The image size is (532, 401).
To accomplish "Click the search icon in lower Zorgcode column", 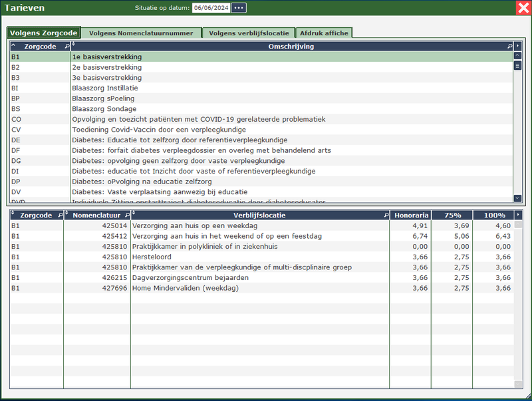I will click(x=59, y=215).
